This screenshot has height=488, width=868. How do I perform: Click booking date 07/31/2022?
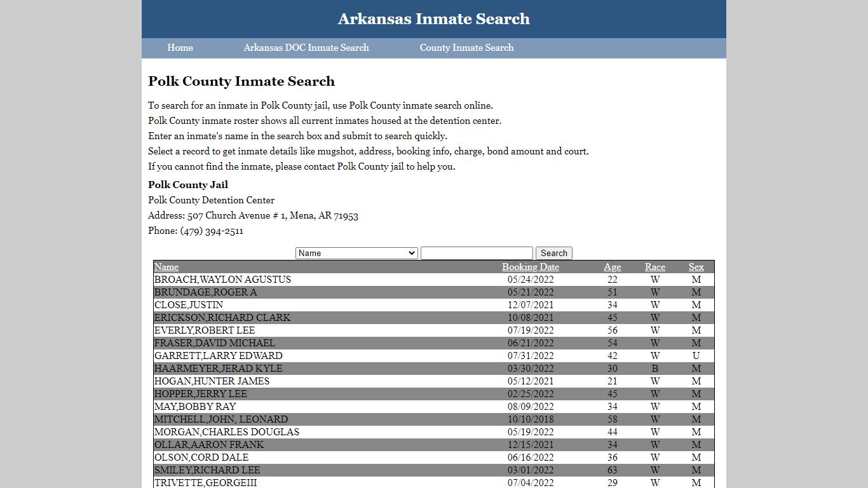(531, 356)
